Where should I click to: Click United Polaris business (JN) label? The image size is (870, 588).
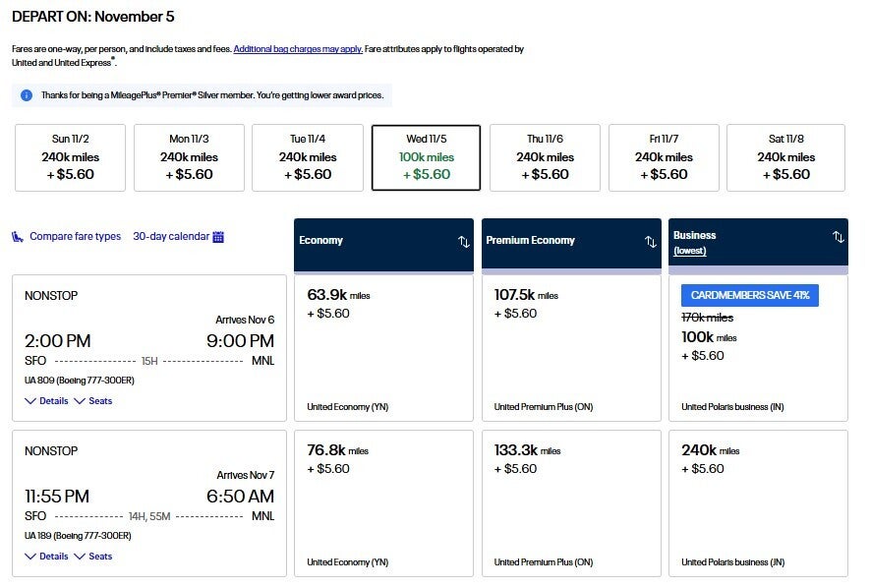pyautogui.click(x=733, y=562)
